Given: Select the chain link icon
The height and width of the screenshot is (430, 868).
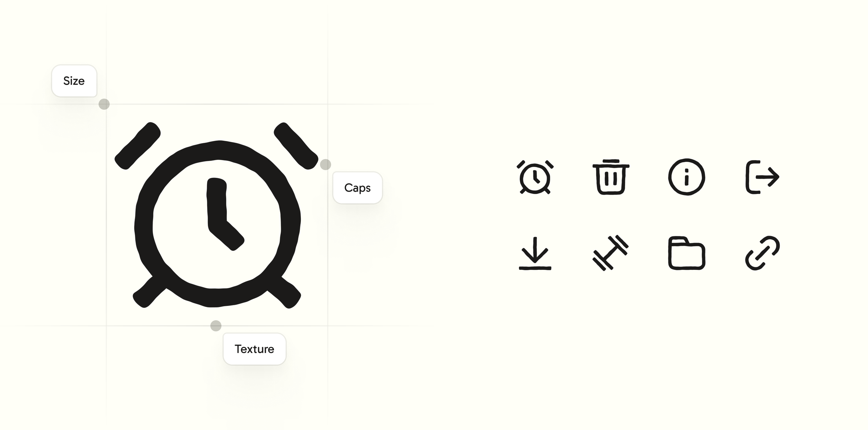Looking at the screenshot, I should point(762,253).
